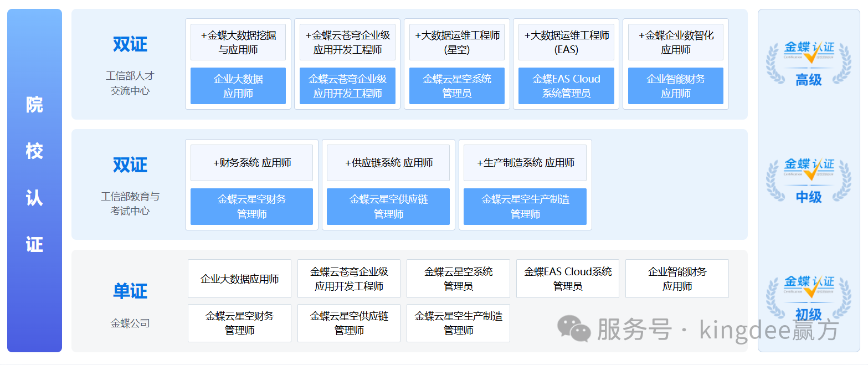Click blue 金蝶云星空系统管理员 box

pyautogui.click(x=457, y=86)
